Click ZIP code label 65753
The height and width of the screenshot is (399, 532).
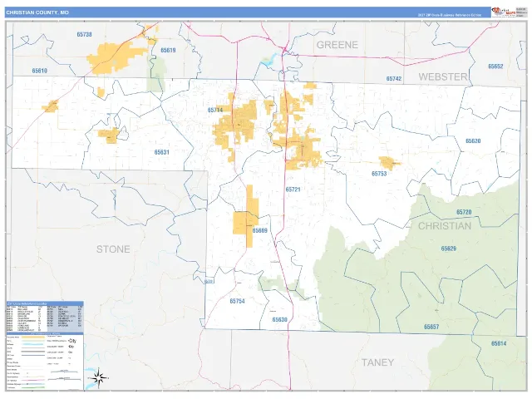(x=379, y=174)
